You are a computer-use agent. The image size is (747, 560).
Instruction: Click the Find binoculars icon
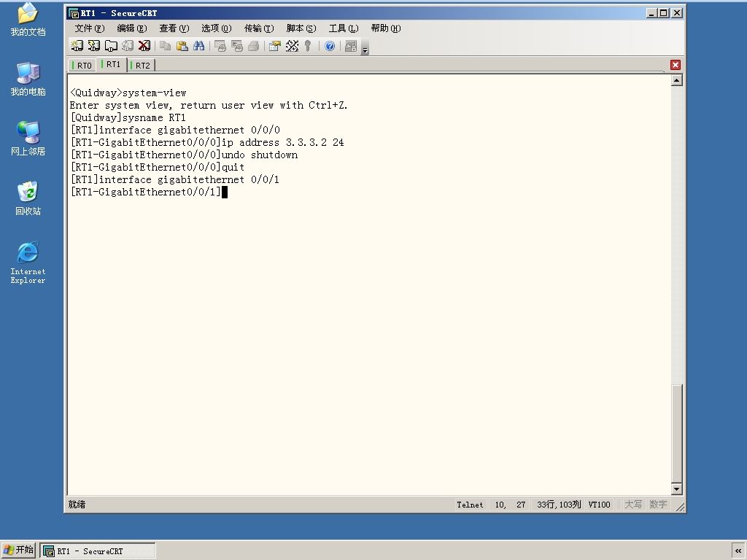198,46
